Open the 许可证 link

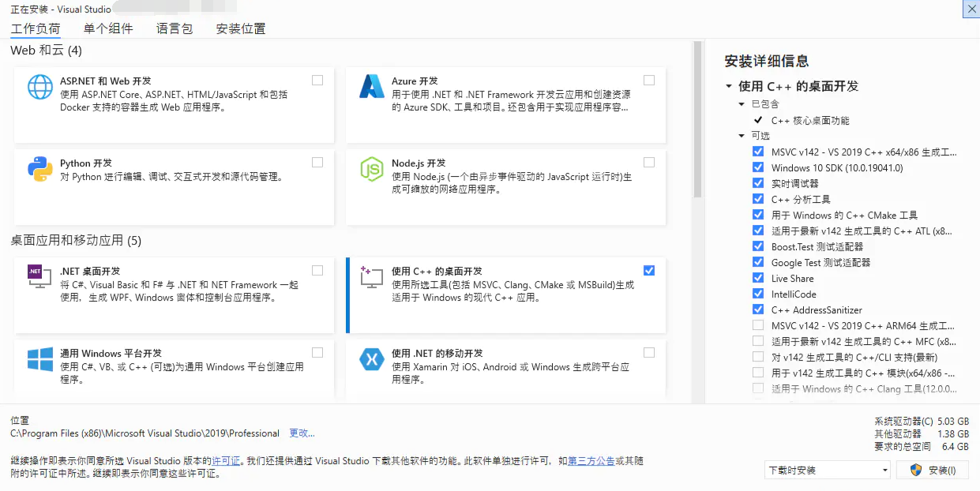tap(226, 460)
